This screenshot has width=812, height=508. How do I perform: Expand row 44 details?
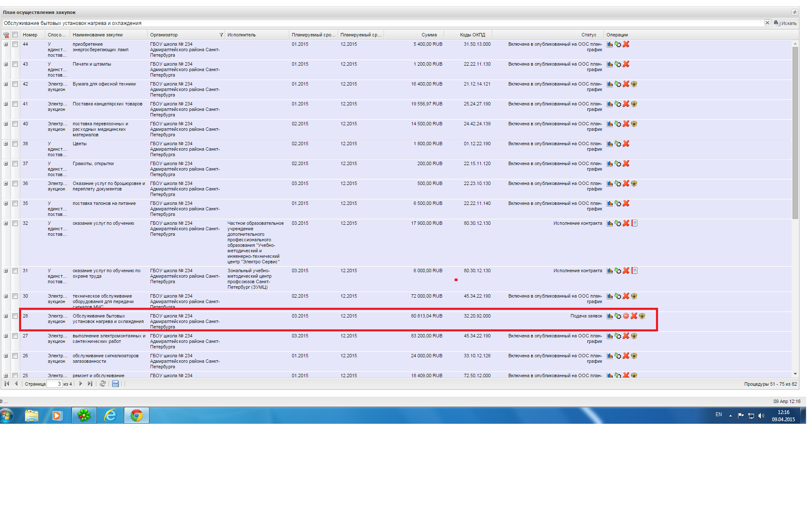(x=6, y=44)
